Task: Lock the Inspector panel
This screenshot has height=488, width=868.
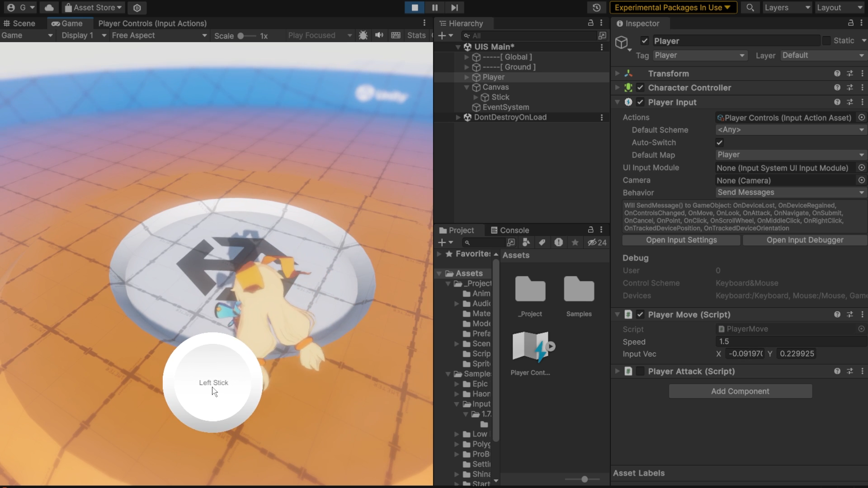Action: (x=850, y=23)
